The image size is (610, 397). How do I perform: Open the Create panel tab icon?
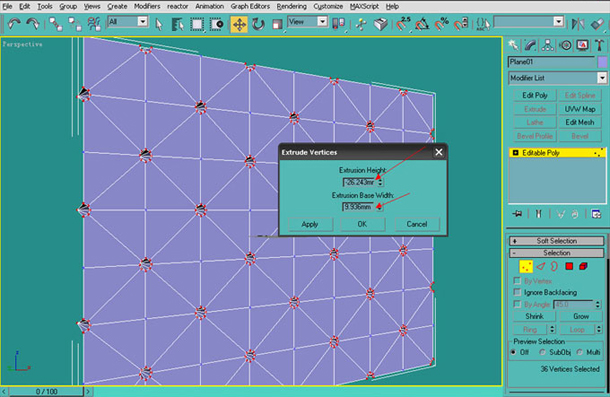[x=514, y=46]
